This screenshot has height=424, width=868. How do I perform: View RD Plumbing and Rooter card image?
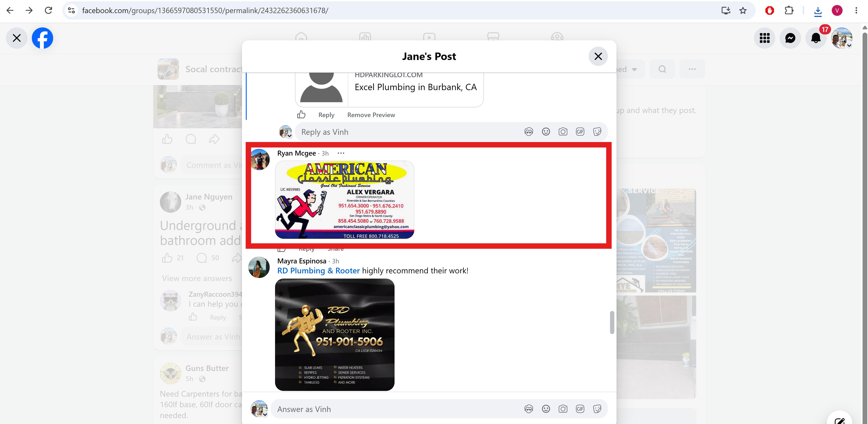pos(335,335)
